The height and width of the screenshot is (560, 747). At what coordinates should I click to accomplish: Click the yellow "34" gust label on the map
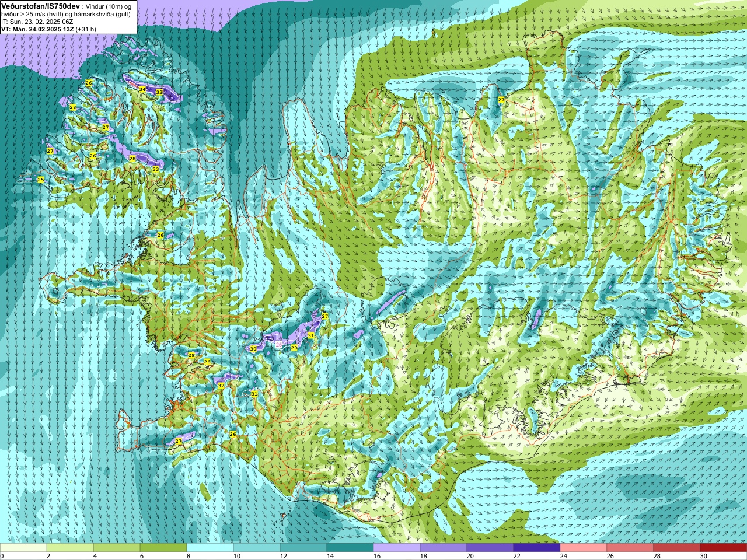pos(142,89)
